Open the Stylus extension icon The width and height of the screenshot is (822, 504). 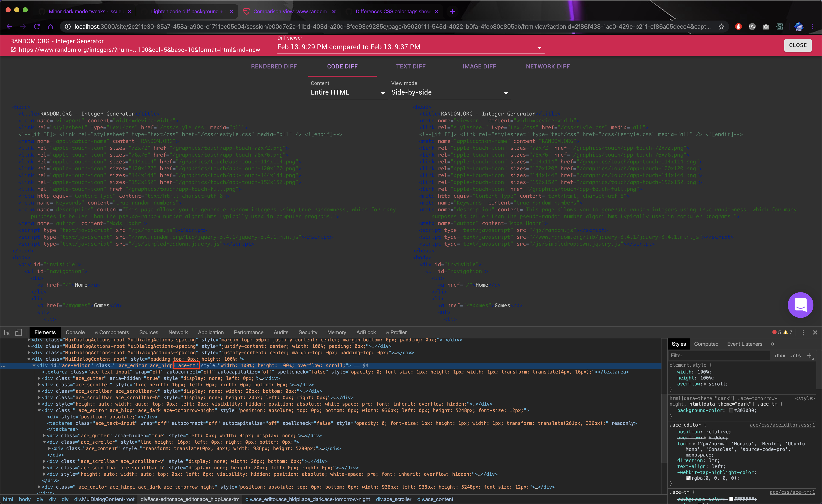(x=780, y=27)
